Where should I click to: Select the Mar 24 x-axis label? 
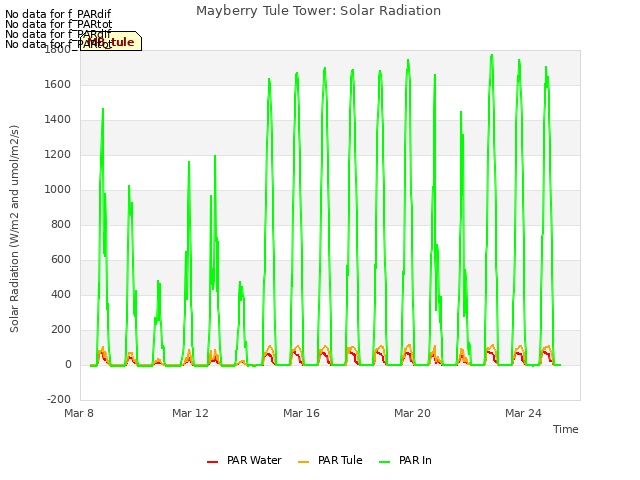coord(523,413)
